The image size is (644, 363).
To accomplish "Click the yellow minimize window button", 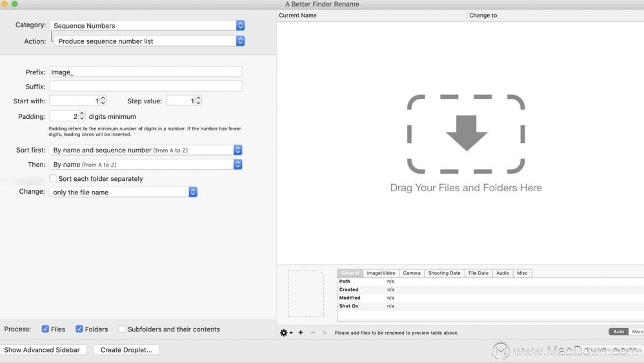I will 4,4.
